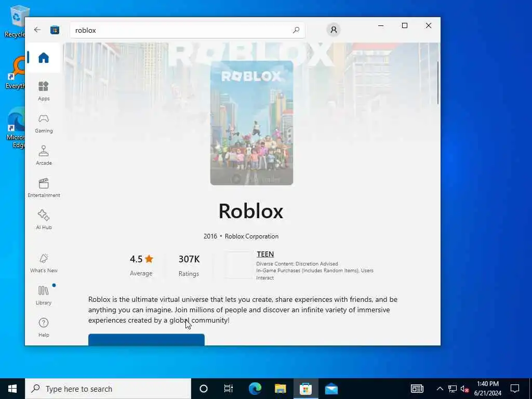This screenshot has height=399, width=532.
Task: Click the muted volume tray icon
Action: [x=464, y=389]
